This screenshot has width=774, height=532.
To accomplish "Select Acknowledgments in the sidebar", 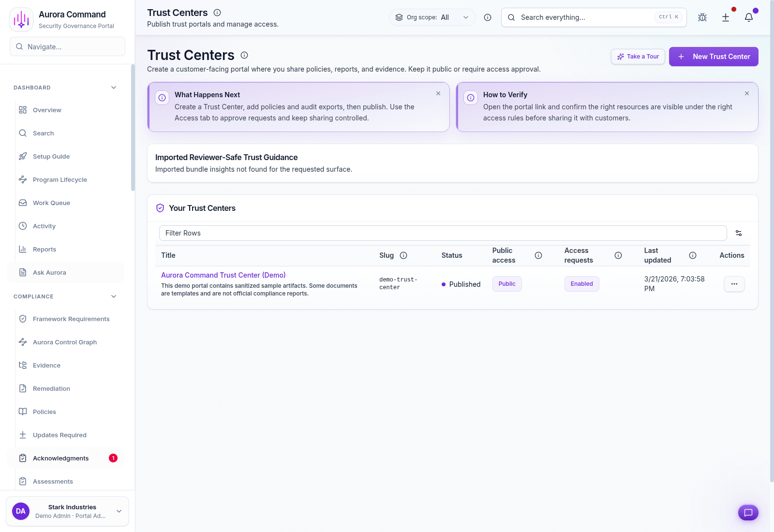I will click(x=60, y=458).
